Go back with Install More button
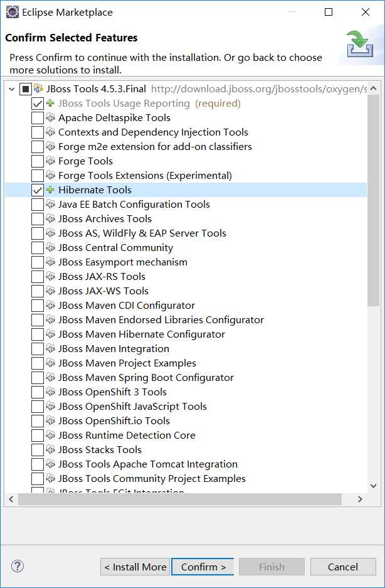Viewport: 385px width, 588px height. click(135, 567)
